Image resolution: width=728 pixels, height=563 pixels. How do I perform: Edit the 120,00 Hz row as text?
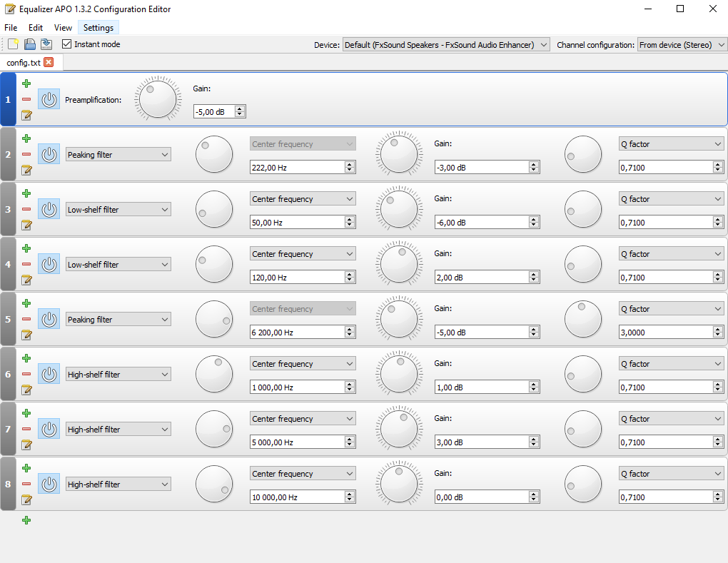click(x=26, y=280)
